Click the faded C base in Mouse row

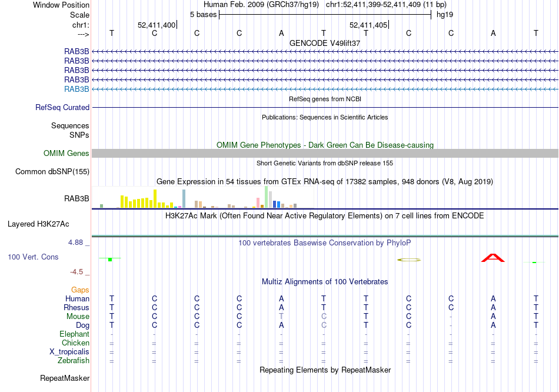click(324, 317)
